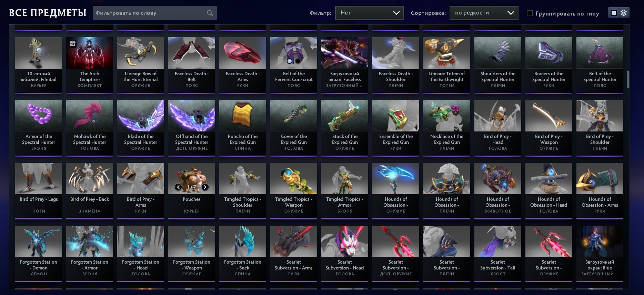Open the Фильтр dropdown set to Нет

pos(369,13)
